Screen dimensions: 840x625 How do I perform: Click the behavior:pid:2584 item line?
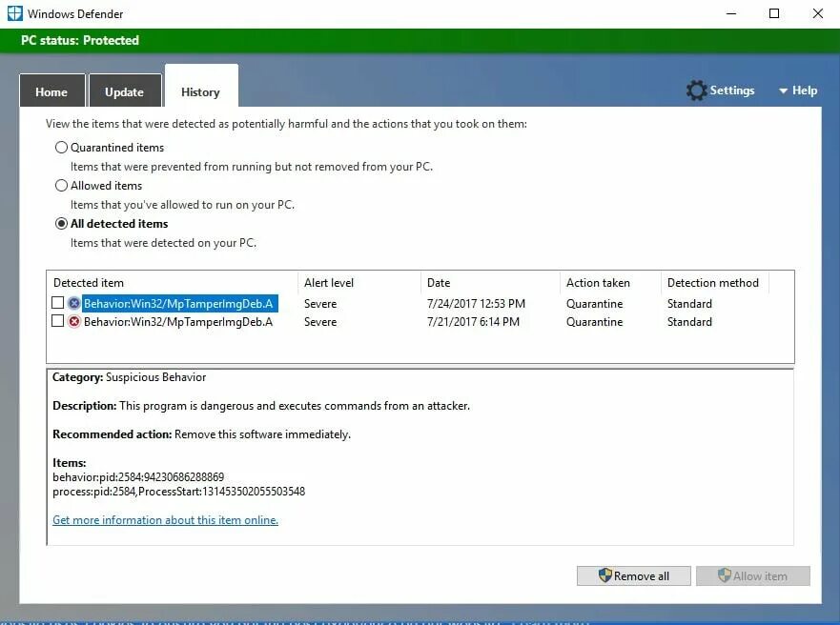138,476
